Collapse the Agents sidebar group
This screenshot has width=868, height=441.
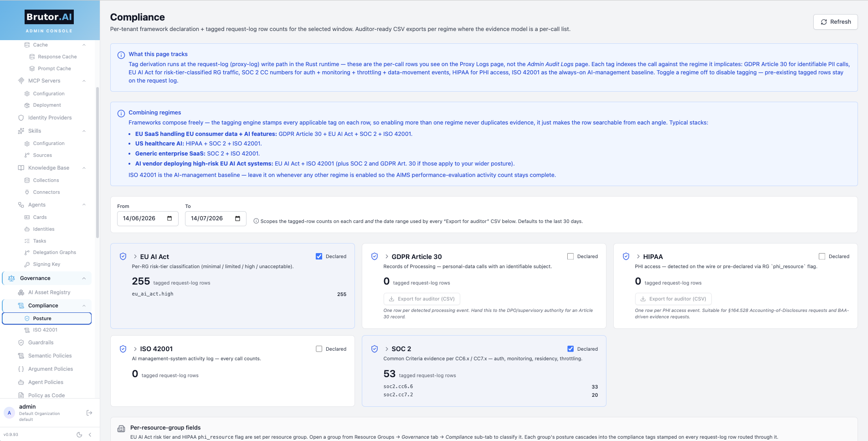coord(84,205)
